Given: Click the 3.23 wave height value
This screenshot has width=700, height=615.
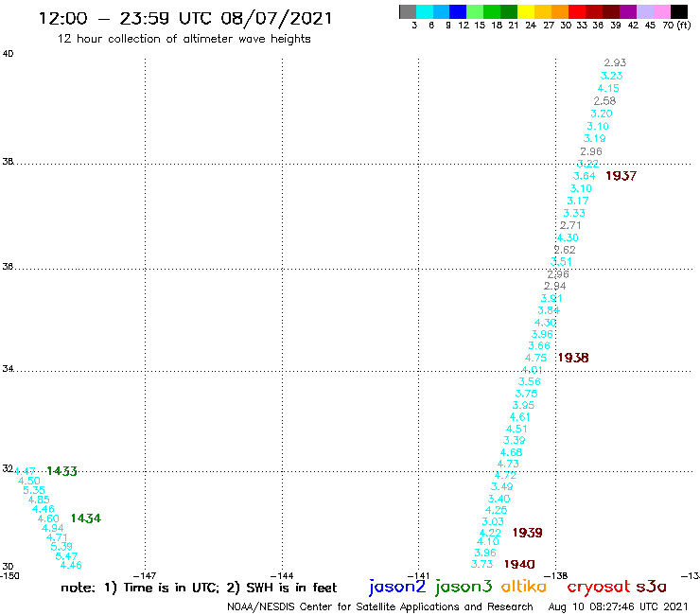Looking at the screenshot, I should click(612, 76).
